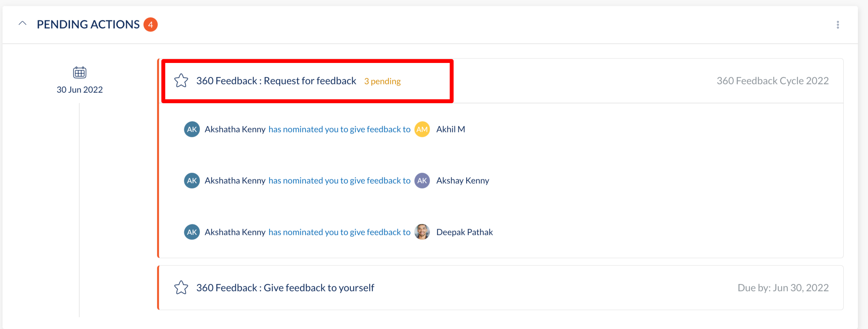Click the calendar icon above 30 Jun 2022

click(79, 72)
